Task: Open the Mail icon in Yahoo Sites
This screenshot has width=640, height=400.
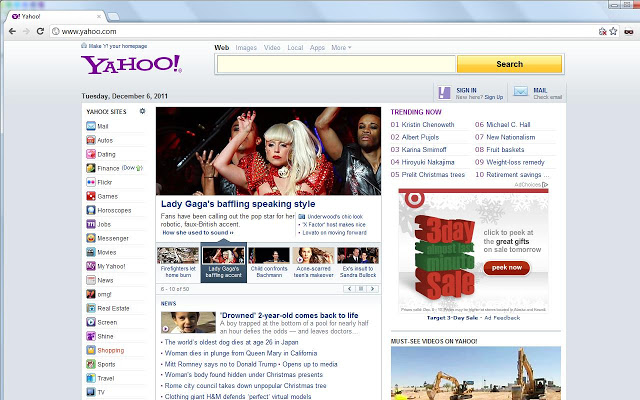Action: click(91, 126)
